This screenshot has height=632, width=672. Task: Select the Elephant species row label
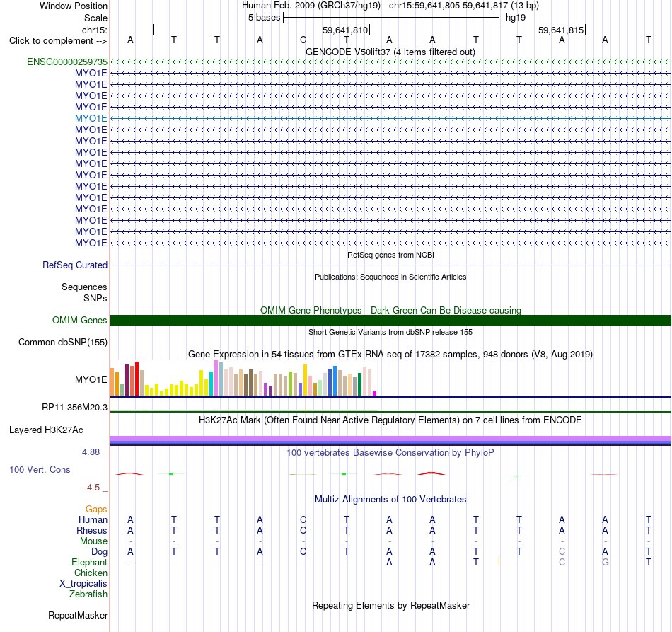pos(89,563)
